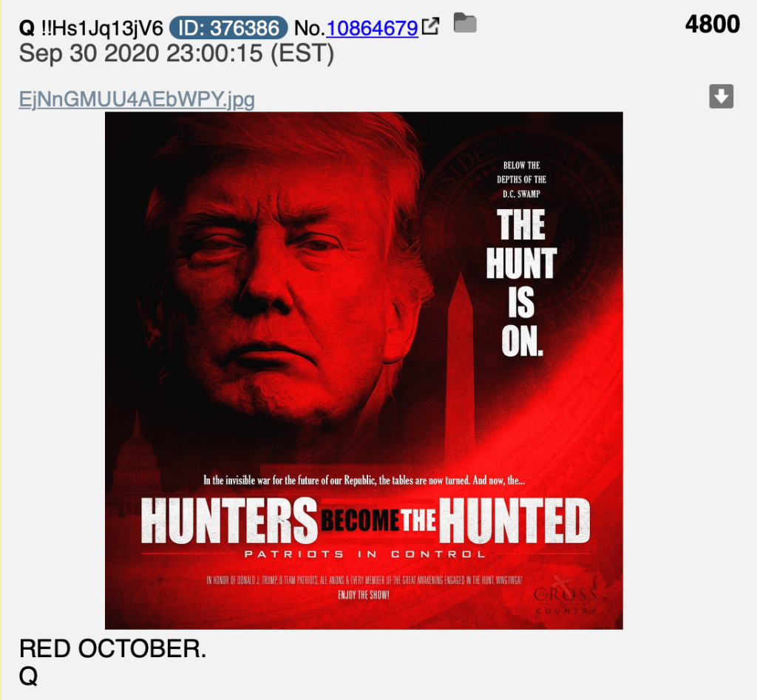757x700 pixels.
Task: Open post number link 10864679
Action: (373, 29)
